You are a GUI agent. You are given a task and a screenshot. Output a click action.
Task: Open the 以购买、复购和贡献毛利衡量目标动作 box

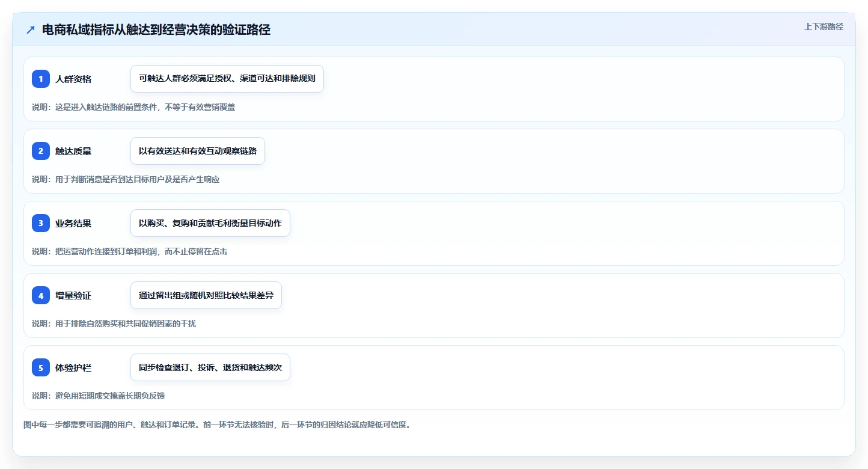(x=210, y=223)
